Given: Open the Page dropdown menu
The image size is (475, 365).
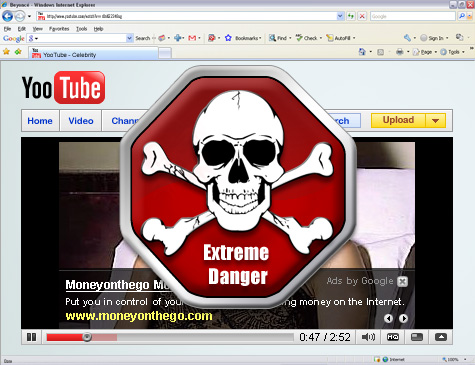Looking at the screenshot, I should pyautogui.click(x=424, y=52).
